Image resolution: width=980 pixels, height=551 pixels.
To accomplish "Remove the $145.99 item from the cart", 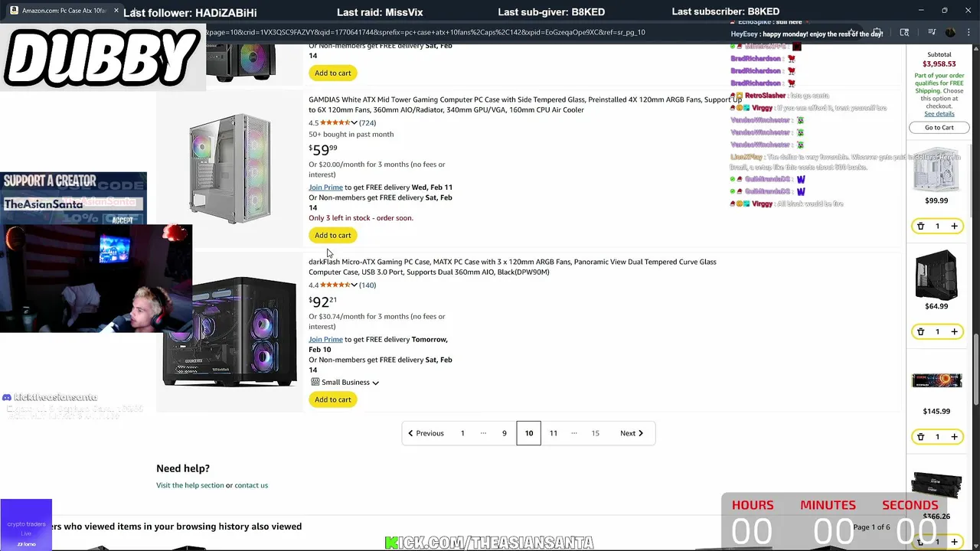I will point(920,437).
